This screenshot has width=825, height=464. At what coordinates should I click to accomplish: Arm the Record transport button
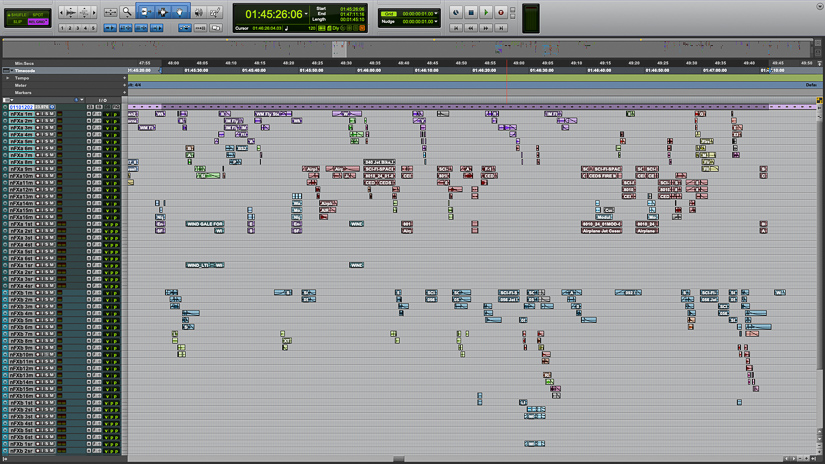click(501, 13)
